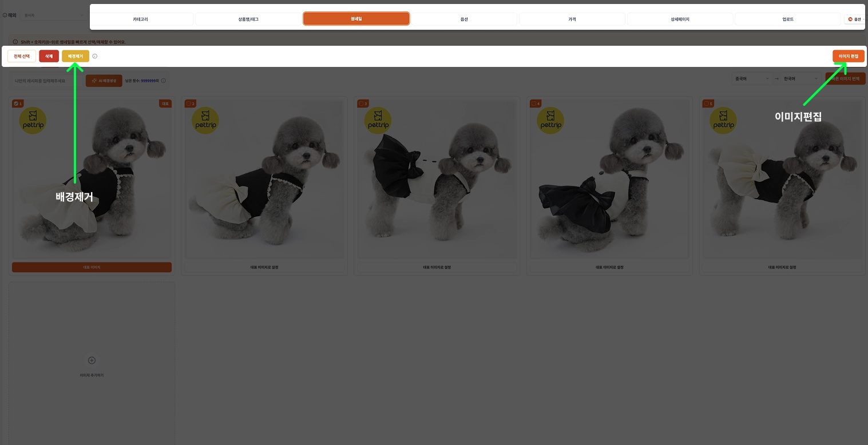Click the 전체 선택 button
The height and width of the screenshot is (445, 868).
(x=22, y=57)
